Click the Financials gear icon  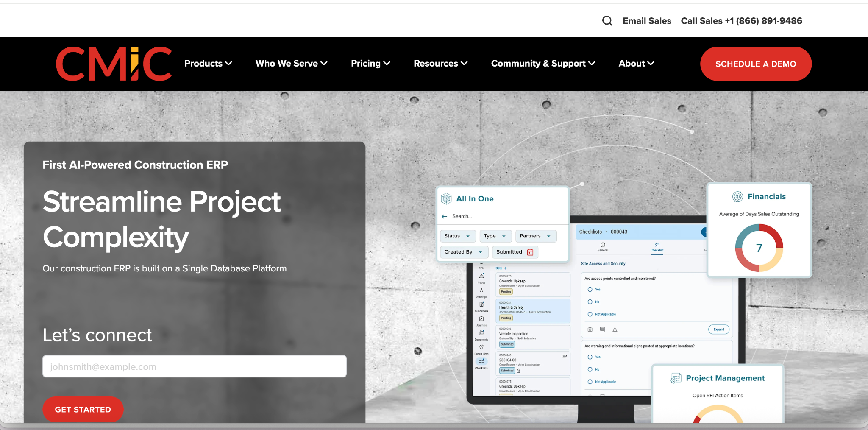[x=737, y=197]
